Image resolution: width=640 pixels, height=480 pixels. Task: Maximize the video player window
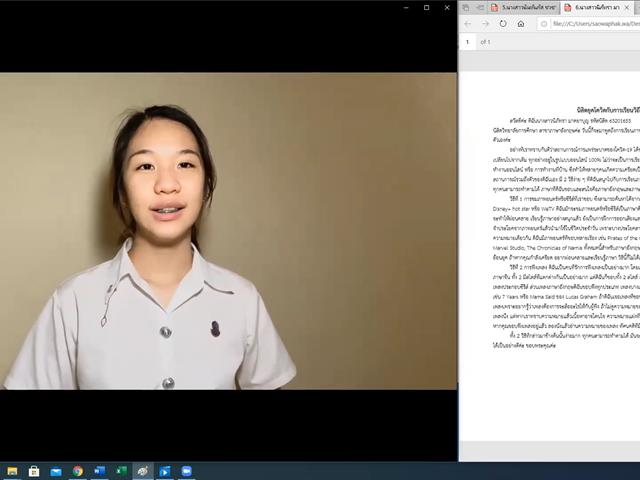pyautogui.click(x=427, y=7)
